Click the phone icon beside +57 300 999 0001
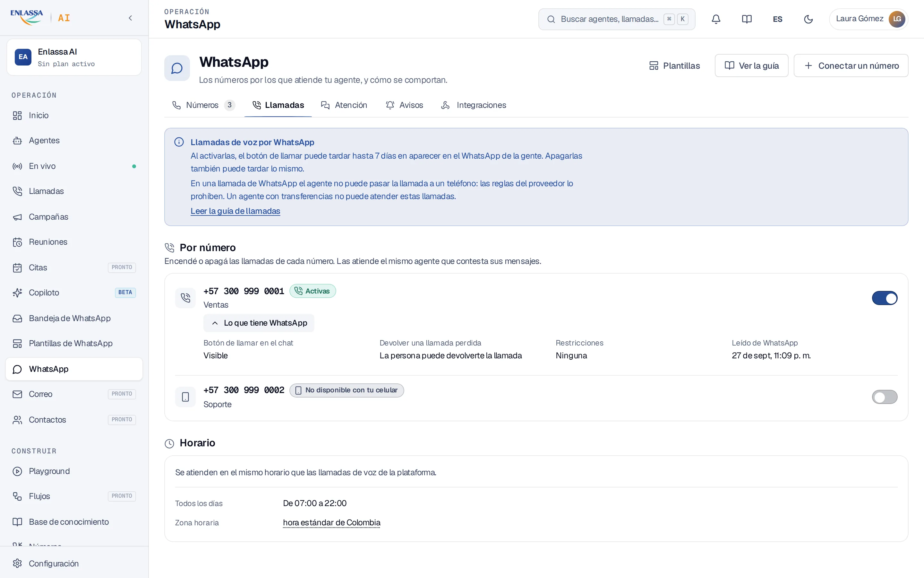The height and width of the screenshot is (578, 924). (185, 298)
